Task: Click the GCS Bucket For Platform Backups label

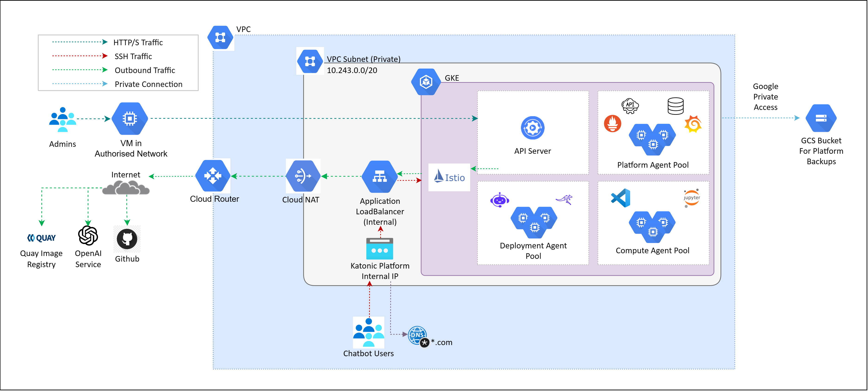Action: 821,151
